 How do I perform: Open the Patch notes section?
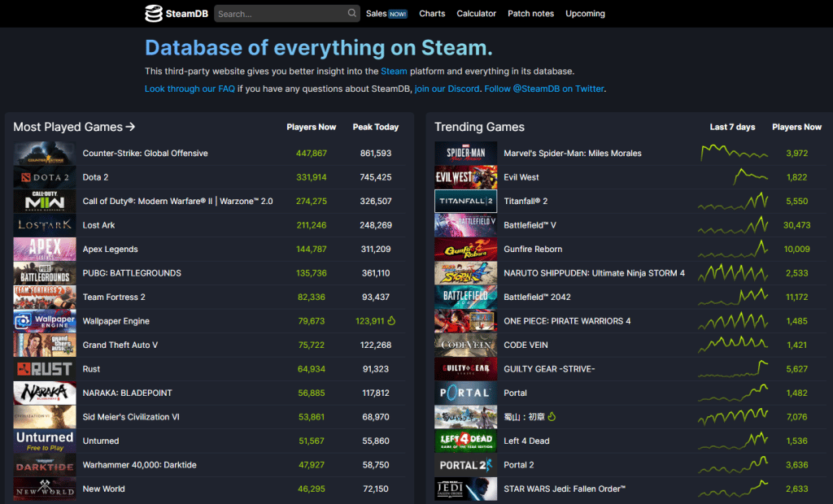pyautogui.click(x=530, y=13)
